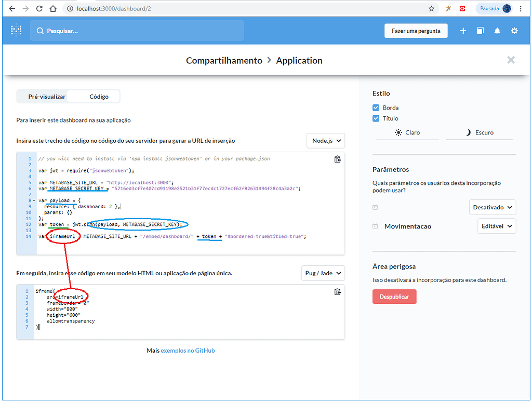The height and width of the screenshot is (403, 532).
Task: Open the browser home icon
Action: coord(53,8)
